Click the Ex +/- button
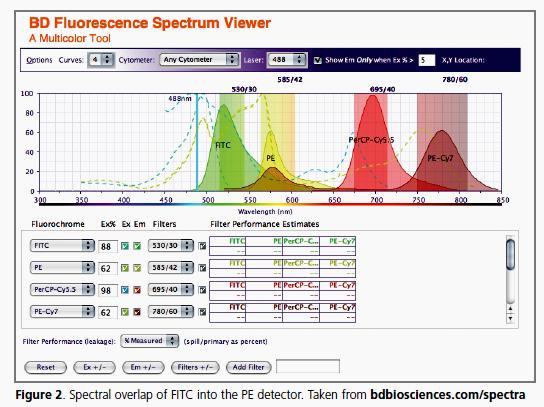 [x=94, y=367]
